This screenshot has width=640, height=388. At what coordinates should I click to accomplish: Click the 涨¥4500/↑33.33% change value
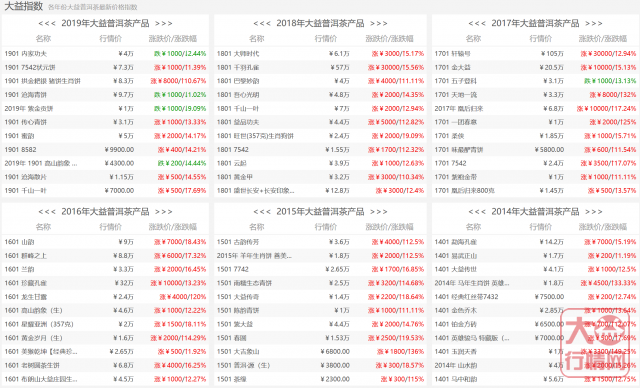pyautogui.click(x=608, y=283)
